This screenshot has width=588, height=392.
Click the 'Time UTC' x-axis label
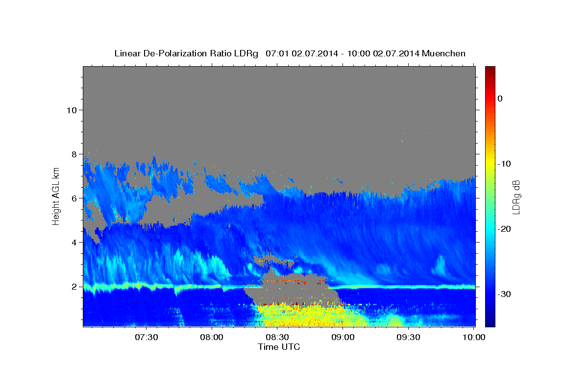pyautogui.click(x=279, y=347)
